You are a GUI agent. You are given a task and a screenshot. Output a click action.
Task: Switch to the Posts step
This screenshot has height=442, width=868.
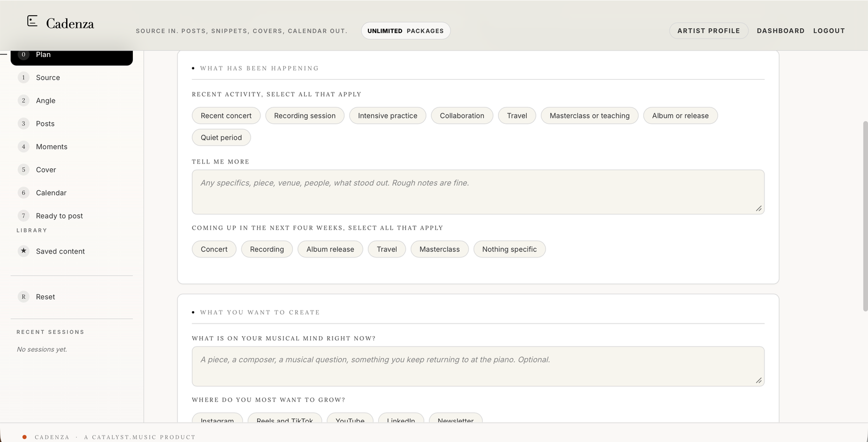(x=72, y=124)
